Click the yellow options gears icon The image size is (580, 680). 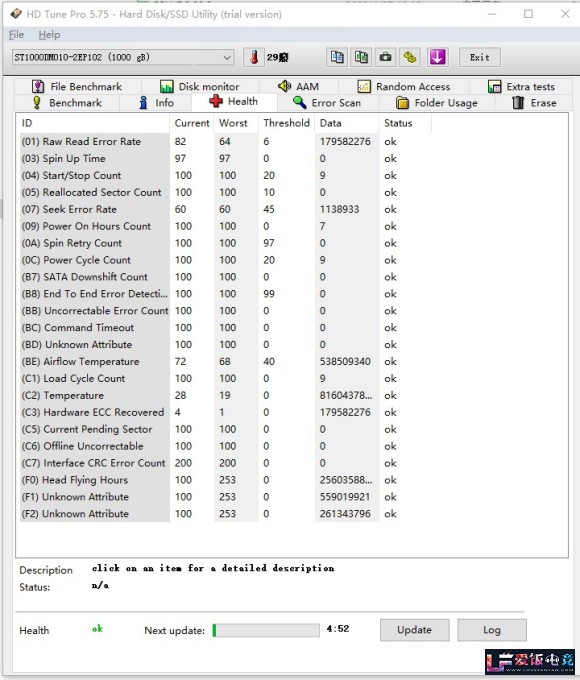(410, 57)
